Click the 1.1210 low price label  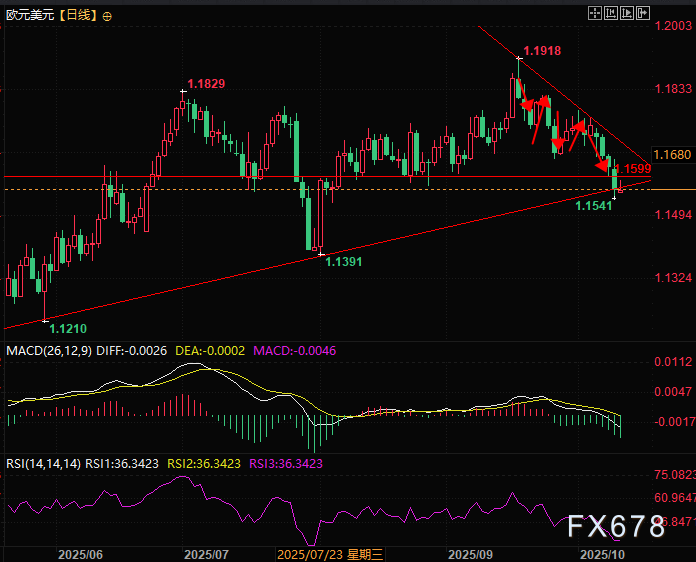click(68, 328)
